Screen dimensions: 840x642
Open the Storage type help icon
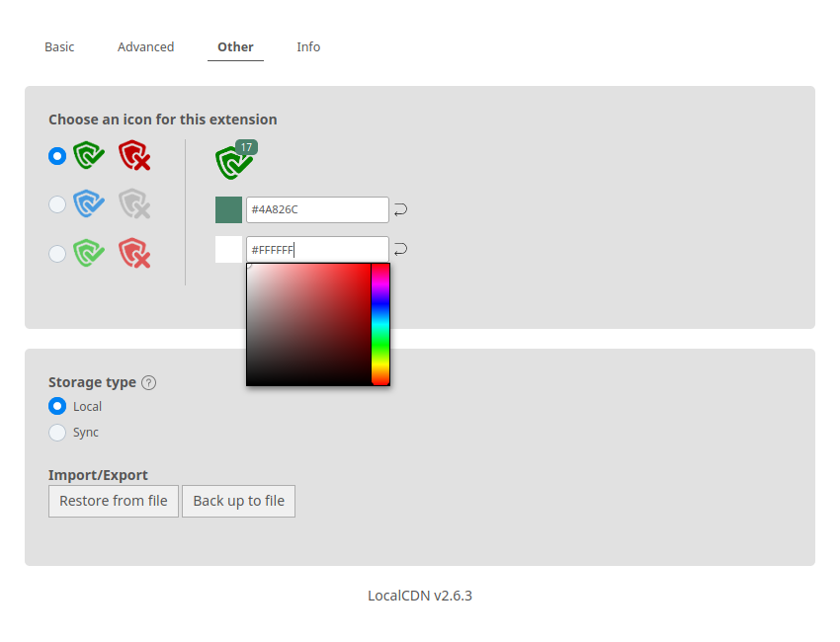tap(149, 383)
